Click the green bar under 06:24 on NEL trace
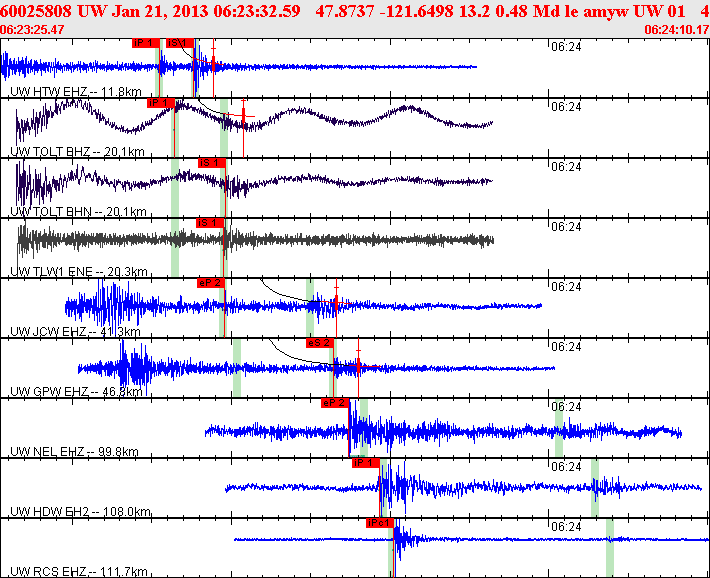Image resolution: width=710 pixels, height=578 pixels. coord(559,428)
